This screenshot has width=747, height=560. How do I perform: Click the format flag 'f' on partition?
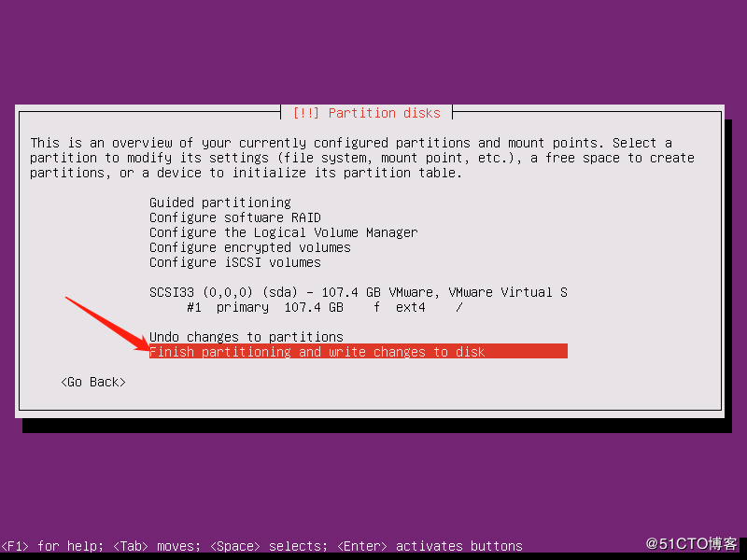[x=377, y=307]
